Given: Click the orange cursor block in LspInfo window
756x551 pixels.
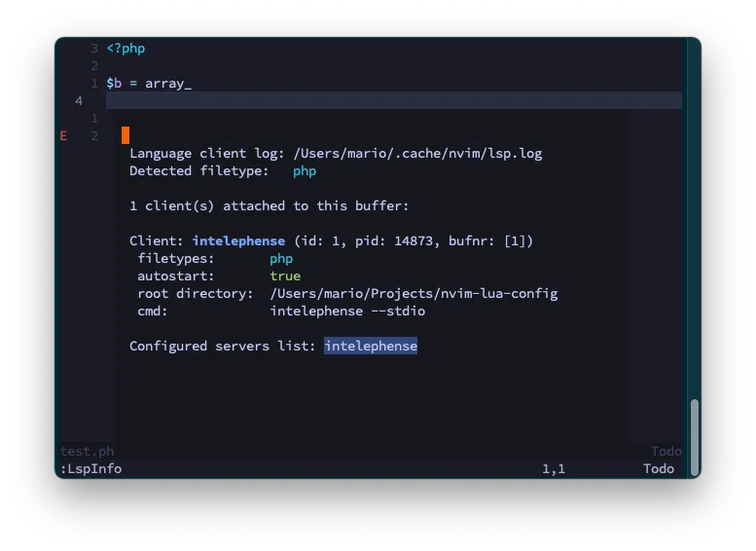Looking at the screenshot, I should (126, 135).
